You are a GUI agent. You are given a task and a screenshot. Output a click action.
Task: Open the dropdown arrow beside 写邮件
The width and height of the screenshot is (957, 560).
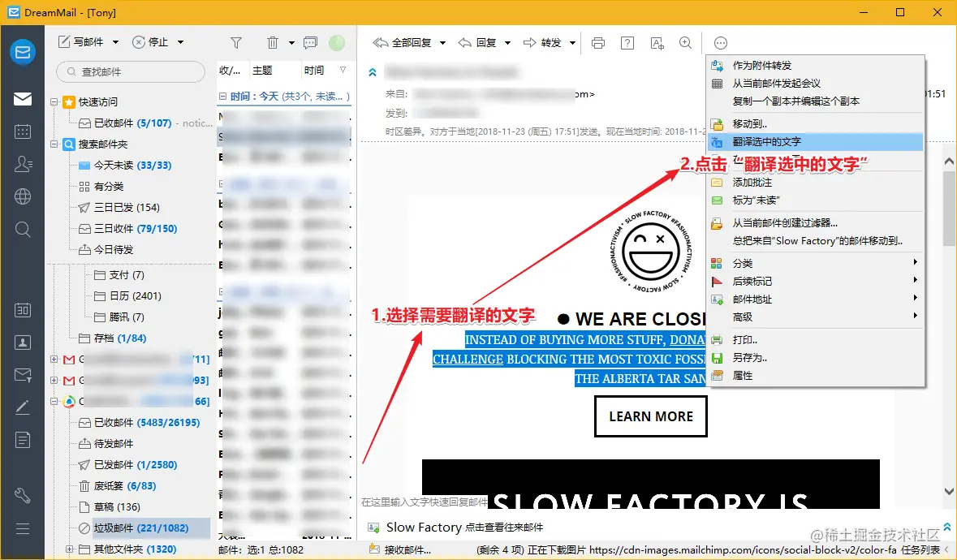(x=115, y=42)
